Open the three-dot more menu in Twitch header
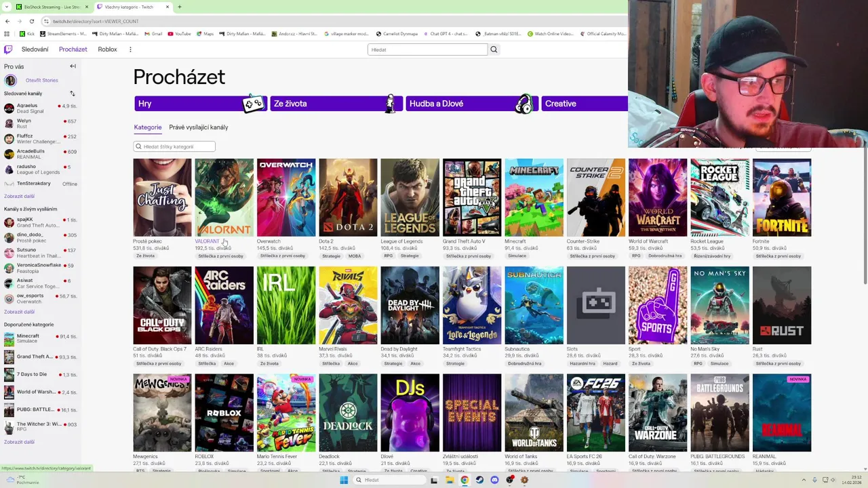The image size is (868, 488). click(x=130, y=49)
